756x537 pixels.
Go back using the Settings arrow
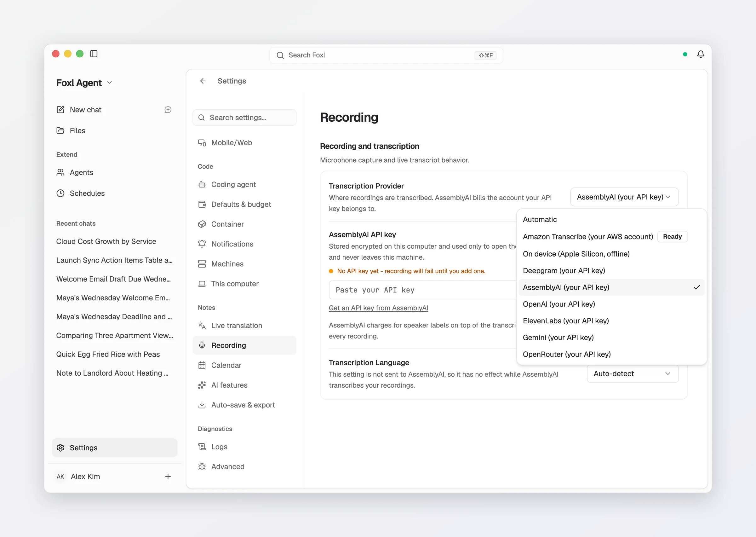point(203,81)
